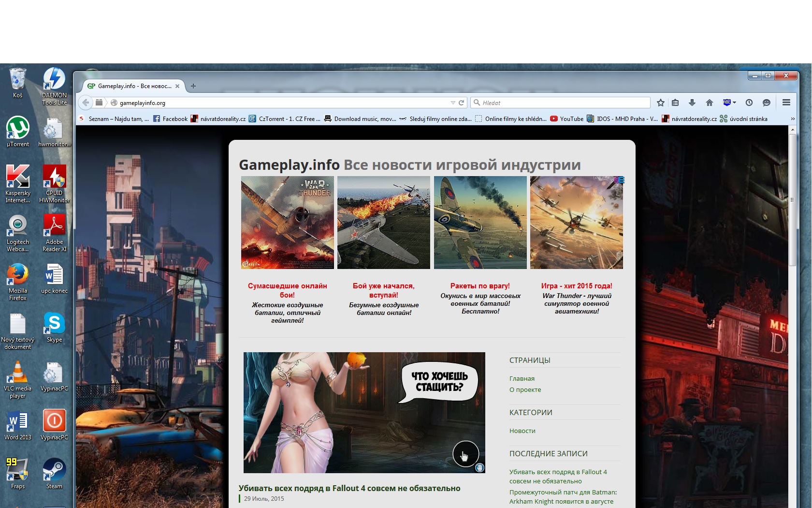Open the blue flag toolbar dropdown
The height and width of the screenshot is (508, 812).
pyautogui.click(x=729, y=103)
